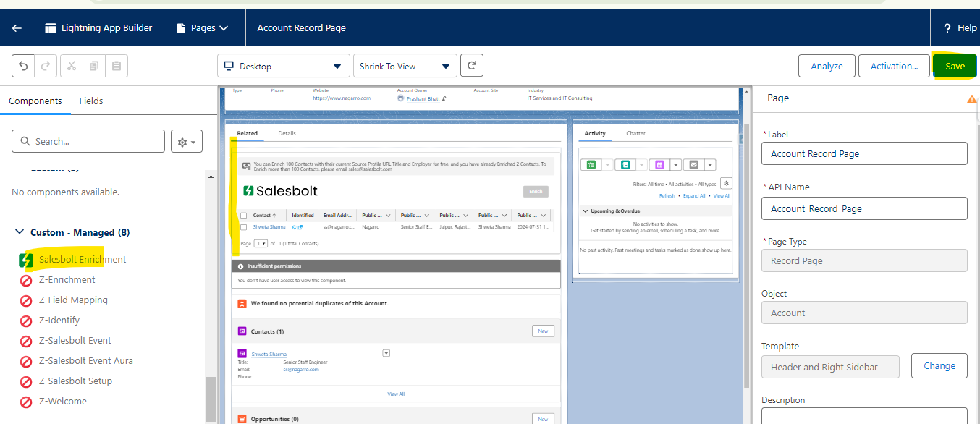Click the blocked icon beside Z-Welcome
The height and width of the screenshot is (424, 980).
coord(26,402)
